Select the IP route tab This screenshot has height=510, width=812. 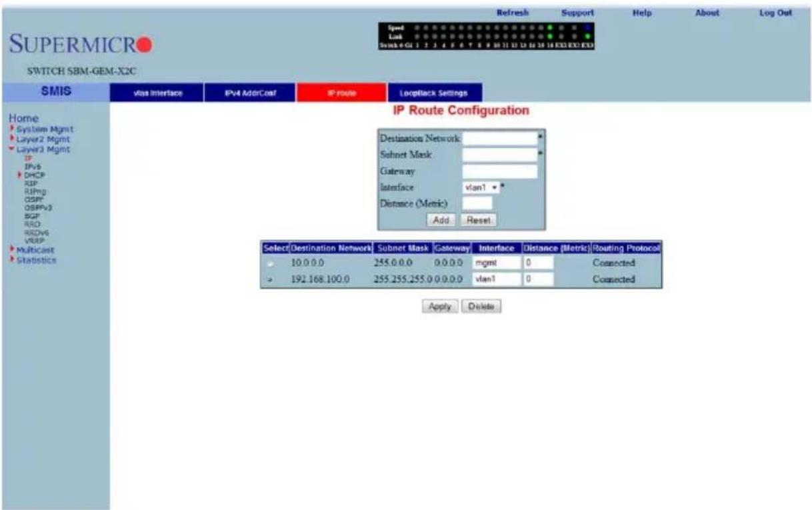[341, 93]
